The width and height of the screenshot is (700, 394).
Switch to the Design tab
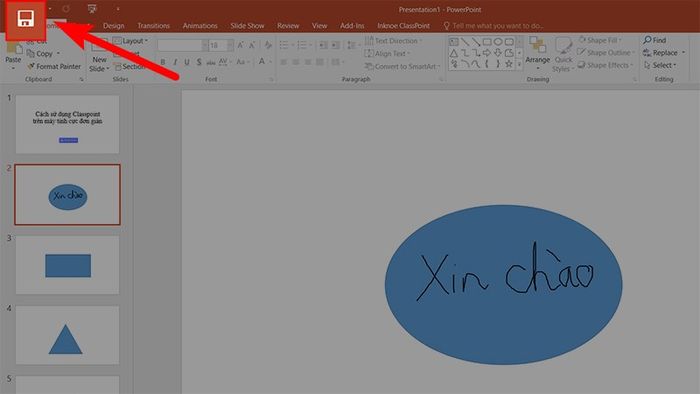pos(113,26)
